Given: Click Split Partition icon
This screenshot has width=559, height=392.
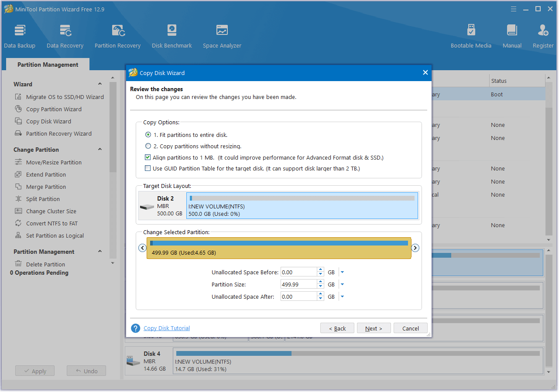Looking at the screenshot, I should pyautogui.click(x=18, y=199).
